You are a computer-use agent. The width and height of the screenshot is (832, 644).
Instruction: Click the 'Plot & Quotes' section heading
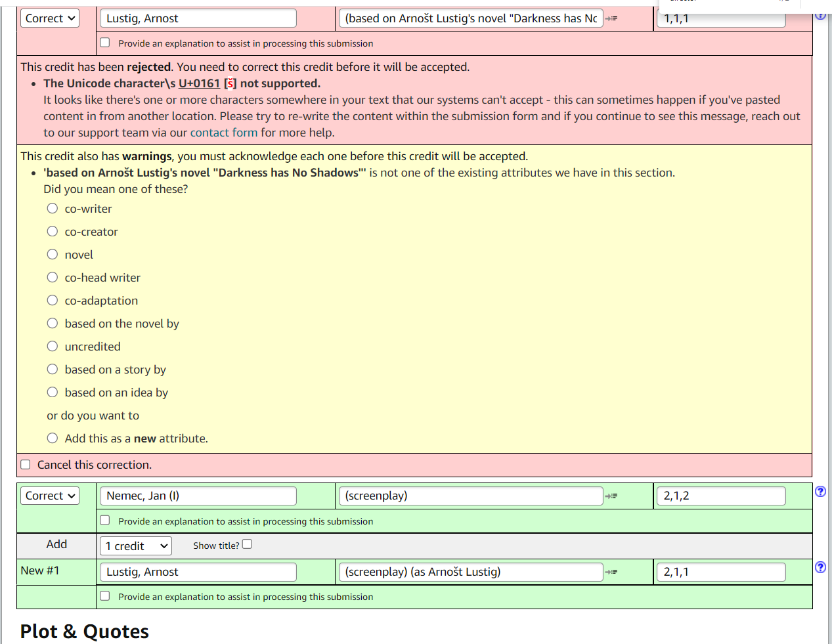click(x=85, y=632)
